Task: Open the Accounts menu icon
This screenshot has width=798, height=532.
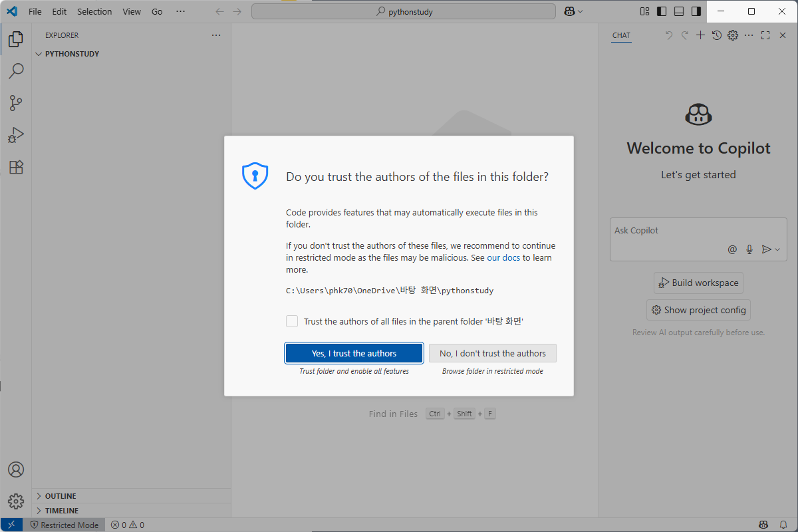Action: (x=16, y=469)
